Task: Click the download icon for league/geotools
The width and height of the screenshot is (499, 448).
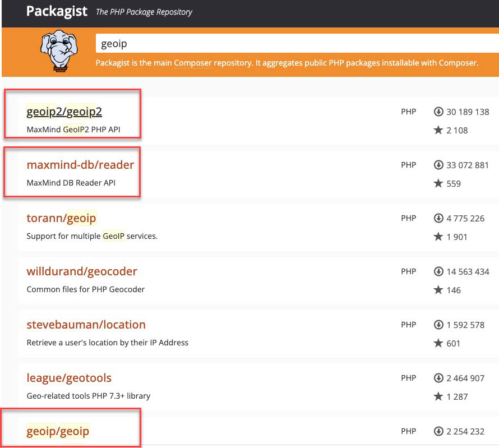Action: (438, 378)
